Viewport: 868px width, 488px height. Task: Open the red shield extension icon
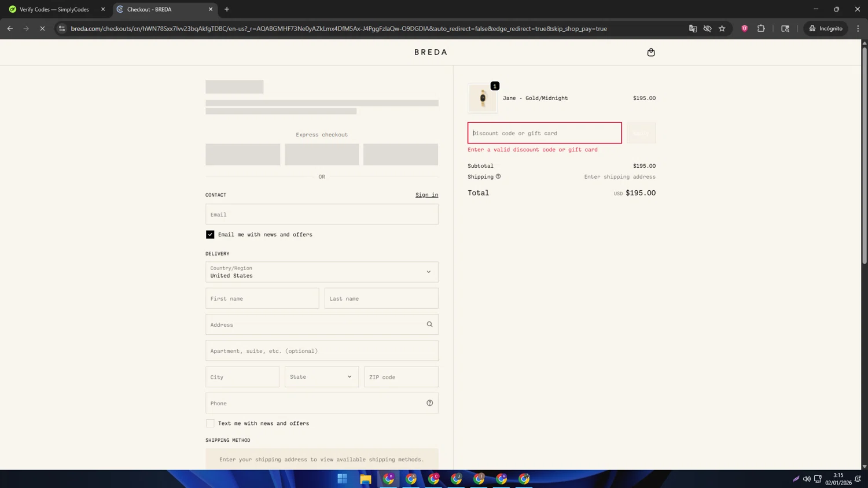pyautogui.click(x=745, y=28)
